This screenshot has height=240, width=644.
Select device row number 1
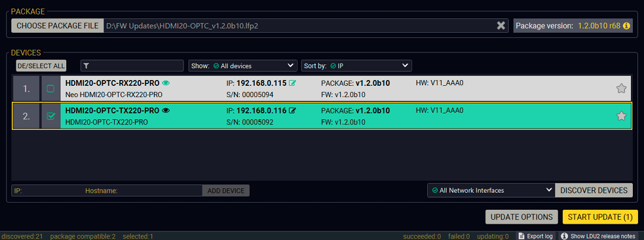(322, 89)
